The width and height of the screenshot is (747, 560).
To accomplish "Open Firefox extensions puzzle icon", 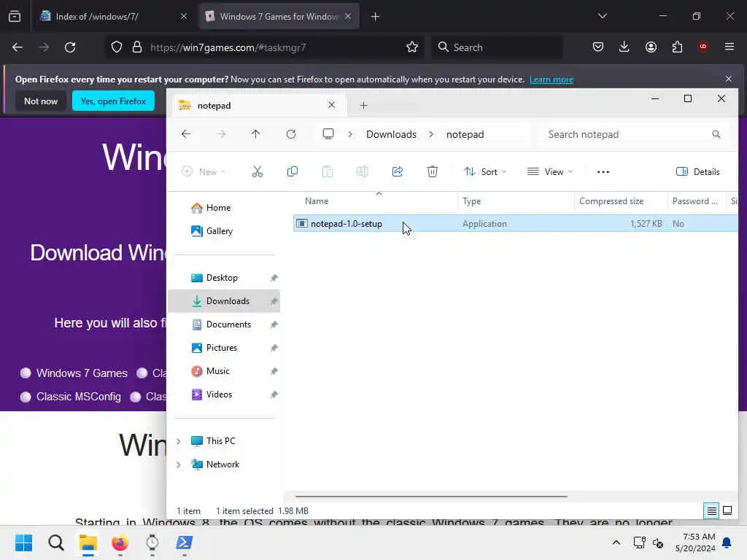I will (x=677, y=47).
